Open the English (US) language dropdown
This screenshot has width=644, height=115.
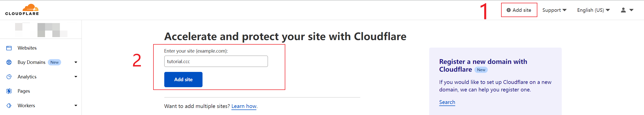(593, 10)
